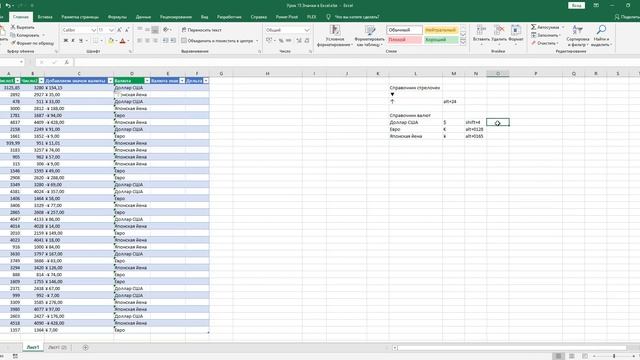Open Sort & Filter (Сортировка и фильтр)
The width and height of the screenshot is (640, 360).
(578, 35)
